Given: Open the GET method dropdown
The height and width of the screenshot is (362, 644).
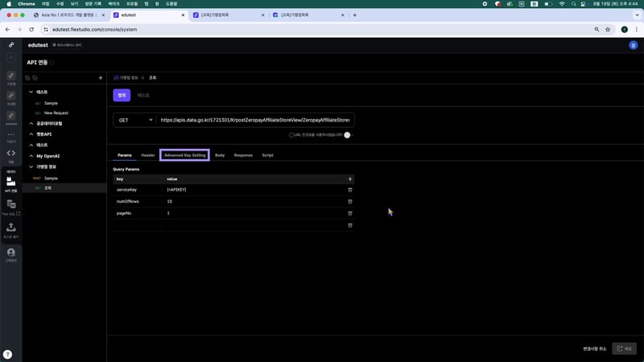Looking at the screenshot, I should point(134,120).
